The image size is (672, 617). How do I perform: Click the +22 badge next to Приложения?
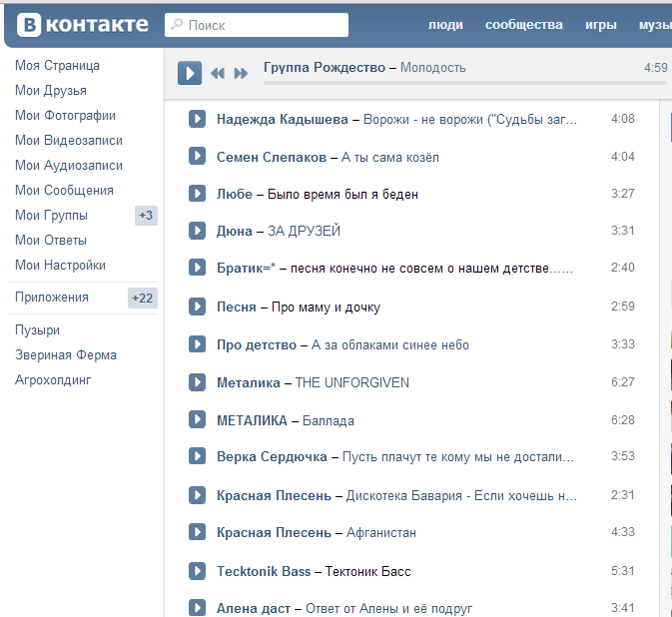click(x=143, y=298)
